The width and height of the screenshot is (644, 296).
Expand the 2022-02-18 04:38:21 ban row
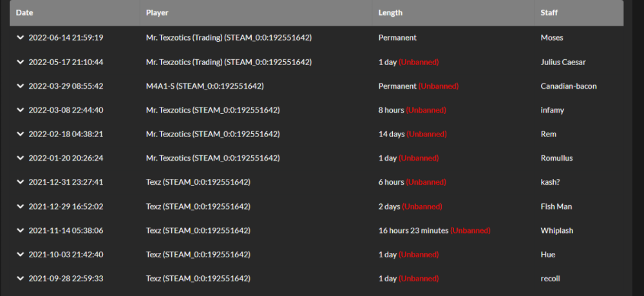21,134
